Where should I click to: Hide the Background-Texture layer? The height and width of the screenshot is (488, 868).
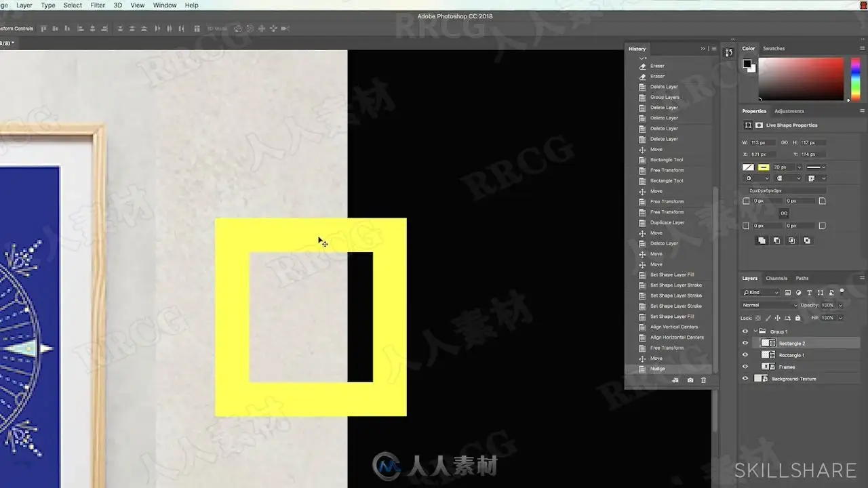(745, 379)
